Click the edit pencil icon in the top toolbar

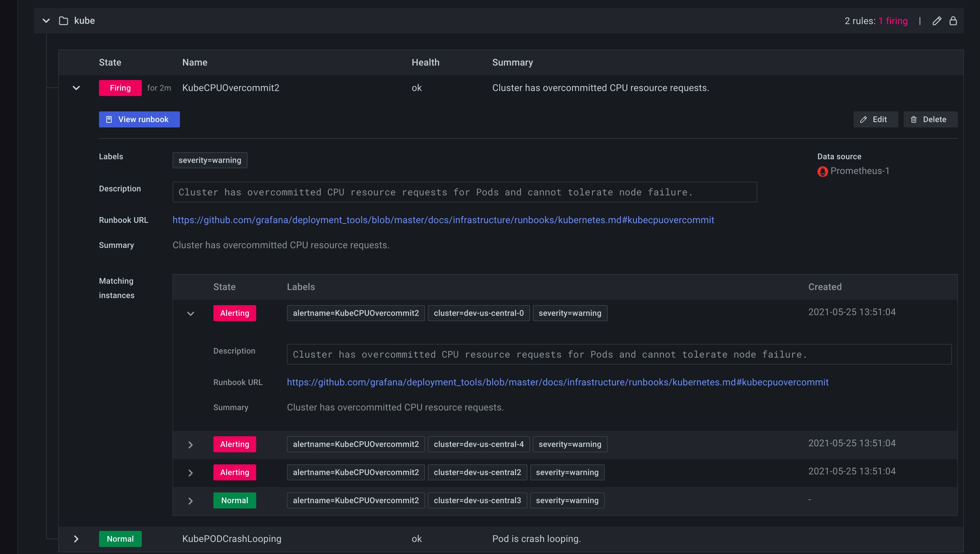coord(937,20)
